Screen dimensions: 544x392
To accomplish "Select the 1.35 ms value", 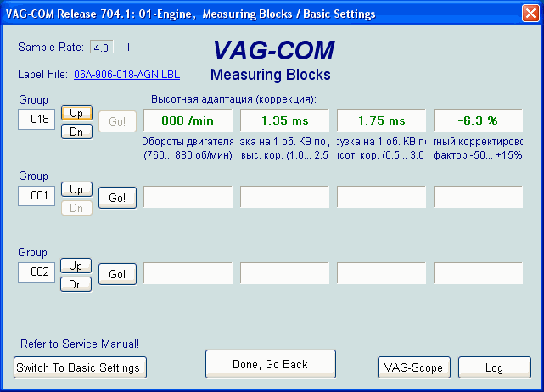I will [284, 120].
